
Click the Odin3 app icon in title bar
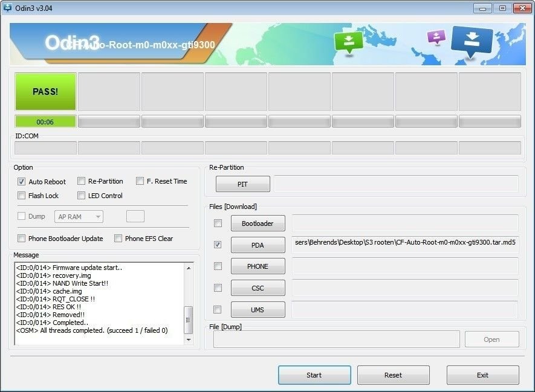click(x=7, y=7)
